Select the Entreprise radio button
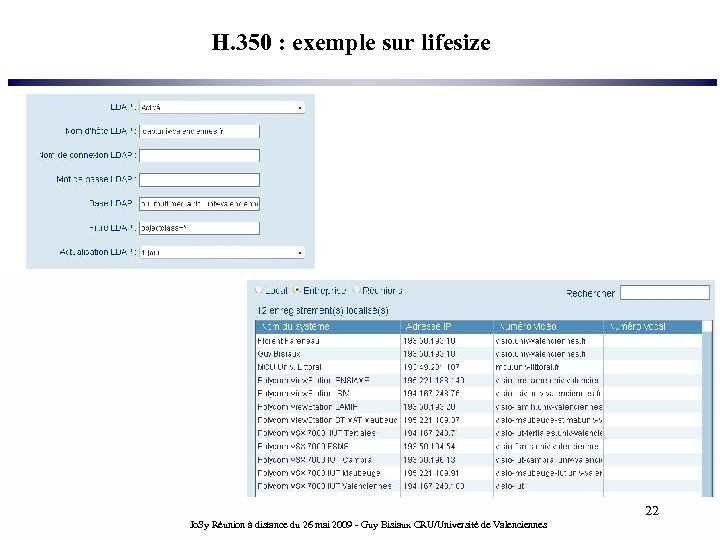This screenshot has width=720, height=540. pos(297,290)
